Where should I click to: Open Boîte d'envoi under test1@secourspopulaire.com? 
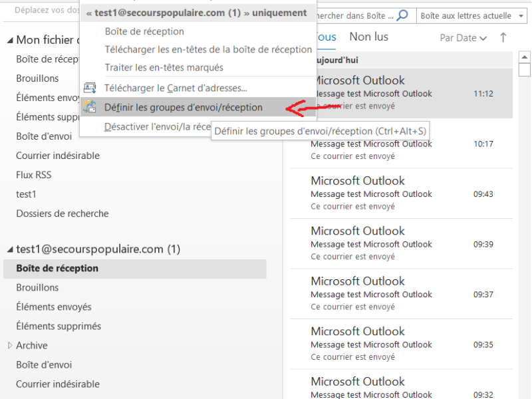[x=44, y=364]
